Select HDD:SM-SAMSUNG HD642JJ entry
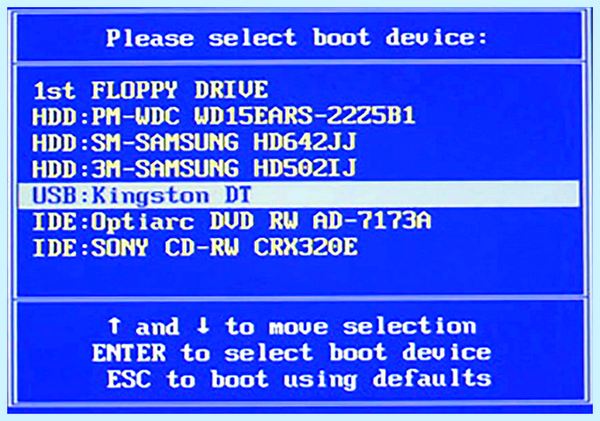 point(194,143)
